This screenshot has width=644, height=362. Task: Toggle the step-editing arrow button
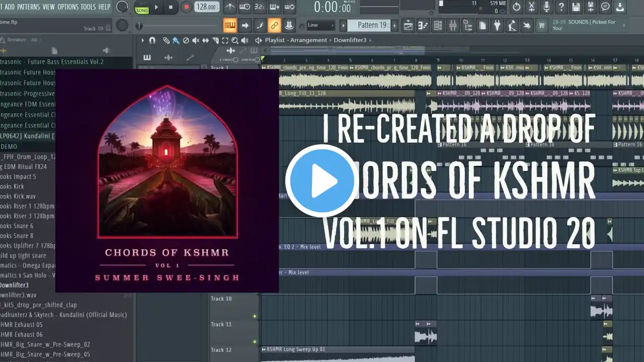[245, 26]
